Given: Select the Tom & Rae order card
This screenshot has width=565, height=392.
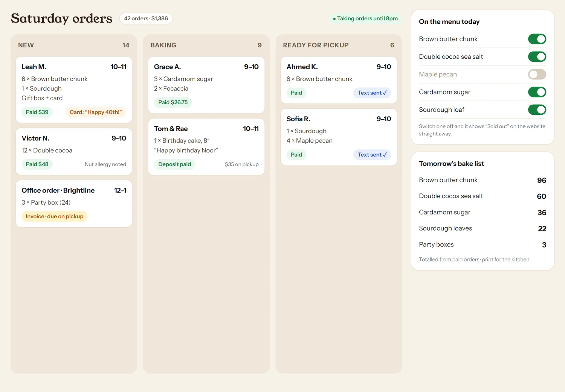Looking at the screenshot, I should [206, 147].
